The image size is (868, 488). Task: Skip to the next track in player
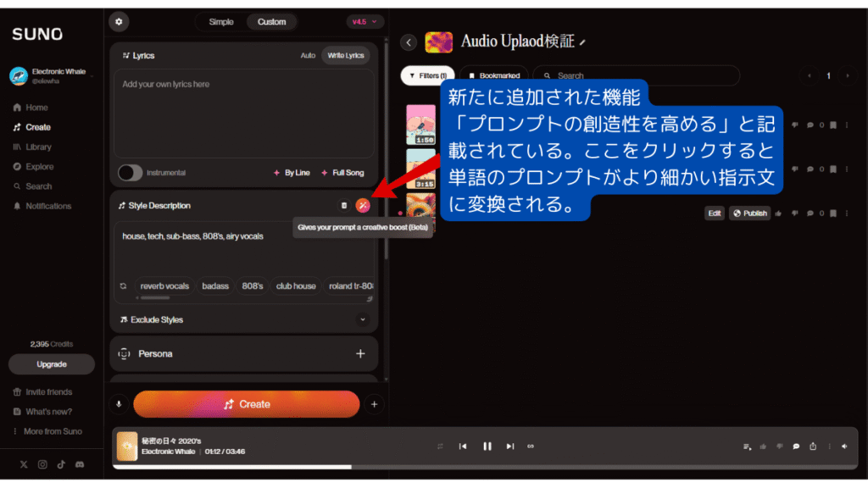509,446
